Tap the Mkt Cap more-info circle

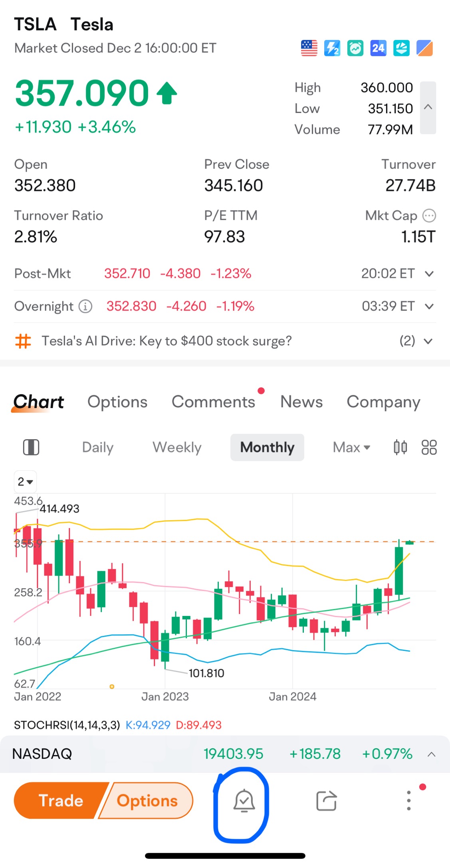click(x=429, y=216)
